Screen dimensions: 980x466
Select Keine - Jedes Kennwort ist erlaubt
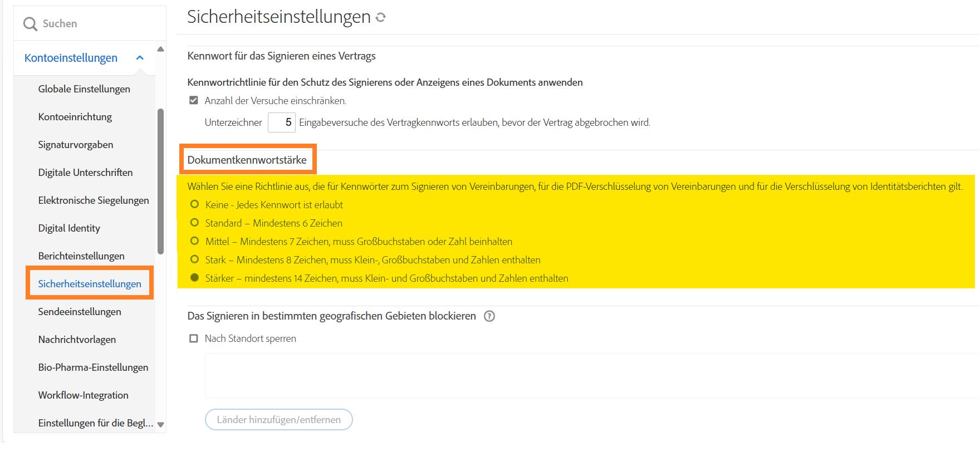point(194,204)
